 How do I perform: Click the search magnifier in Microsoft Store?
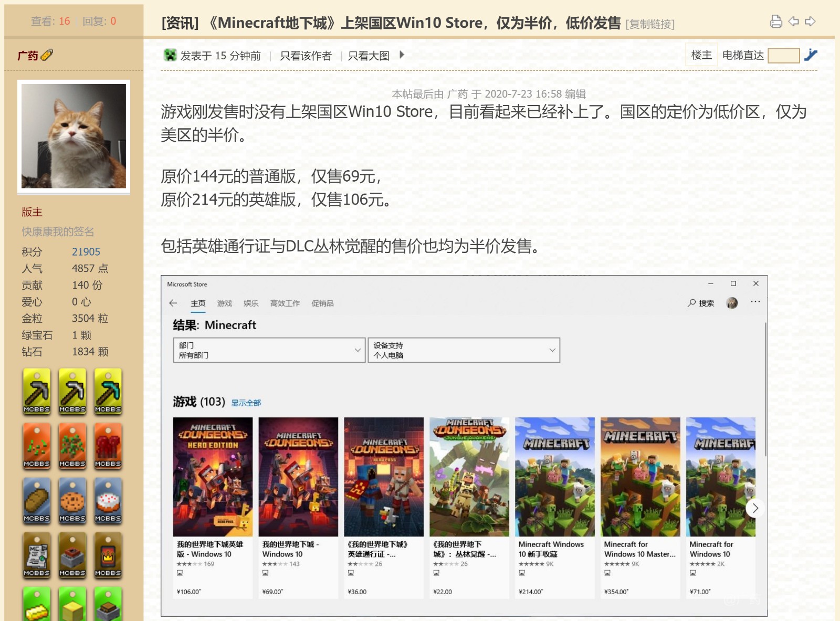(x=692, y=303)
